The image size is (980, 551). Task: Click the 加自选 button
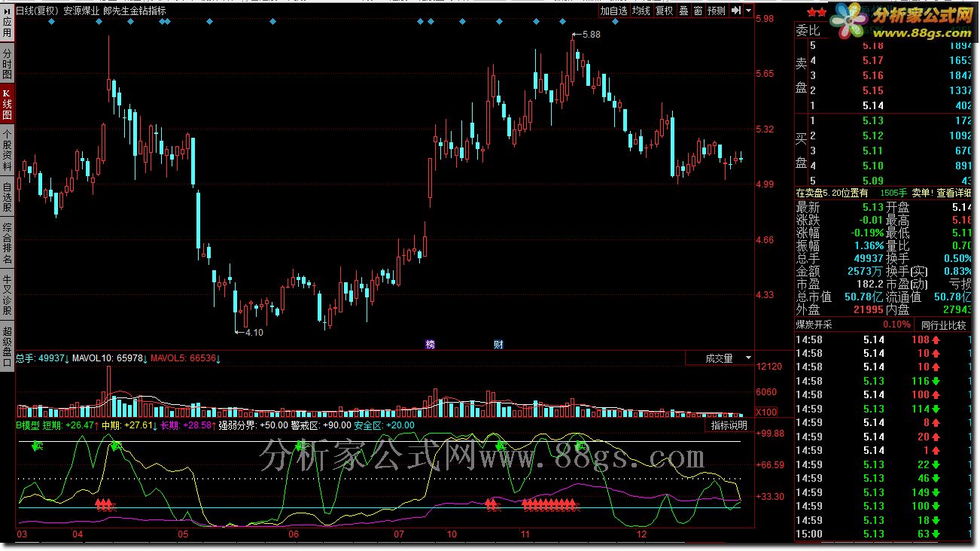coord(613,11)
